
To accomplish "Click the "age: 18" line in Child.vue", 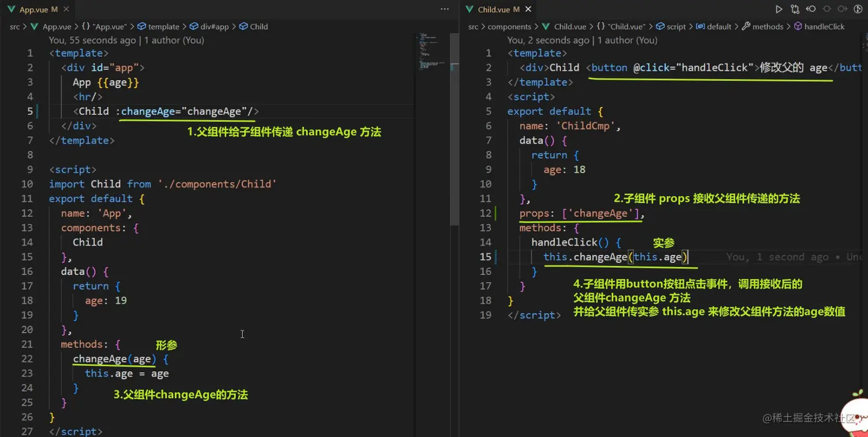I will pyautogui.click(x=564, y=170).
